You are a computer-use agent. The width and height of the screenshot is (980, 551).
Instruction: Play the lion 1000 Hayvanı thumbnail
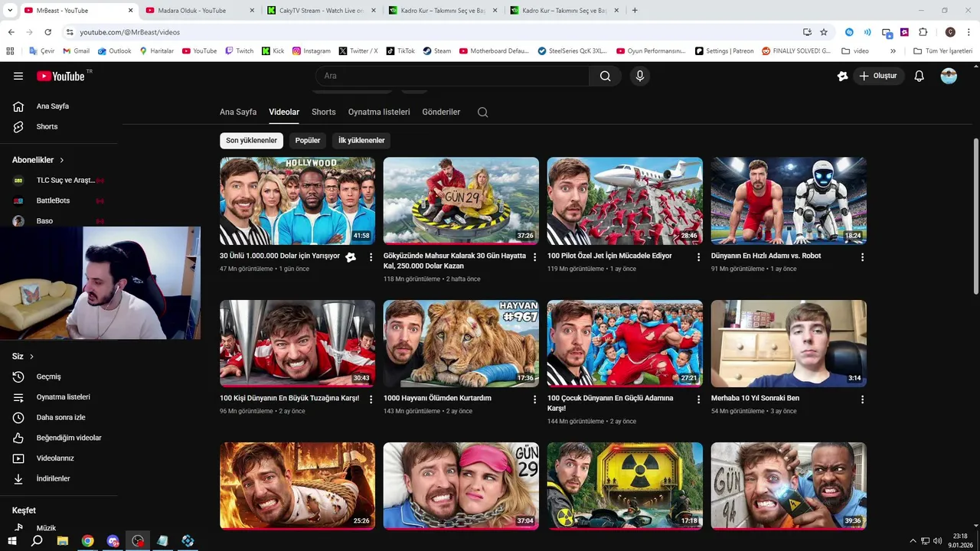point(461,344)
